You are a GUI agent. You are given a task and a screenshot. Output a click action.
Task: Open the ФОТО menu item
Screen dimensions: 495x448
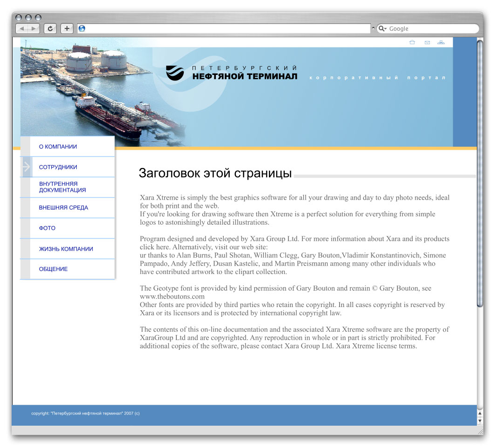[67, 228]
